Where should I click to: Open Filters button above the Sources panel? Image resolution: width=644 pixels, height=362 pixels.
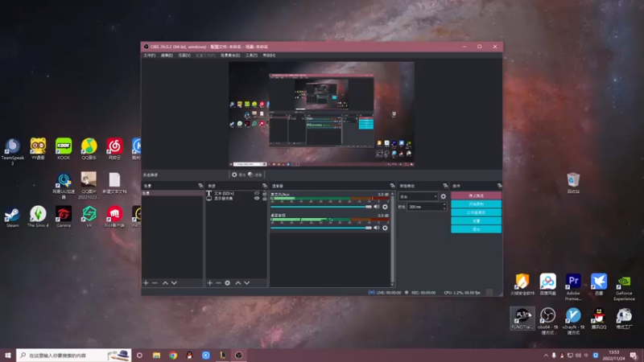click(255, 175)
